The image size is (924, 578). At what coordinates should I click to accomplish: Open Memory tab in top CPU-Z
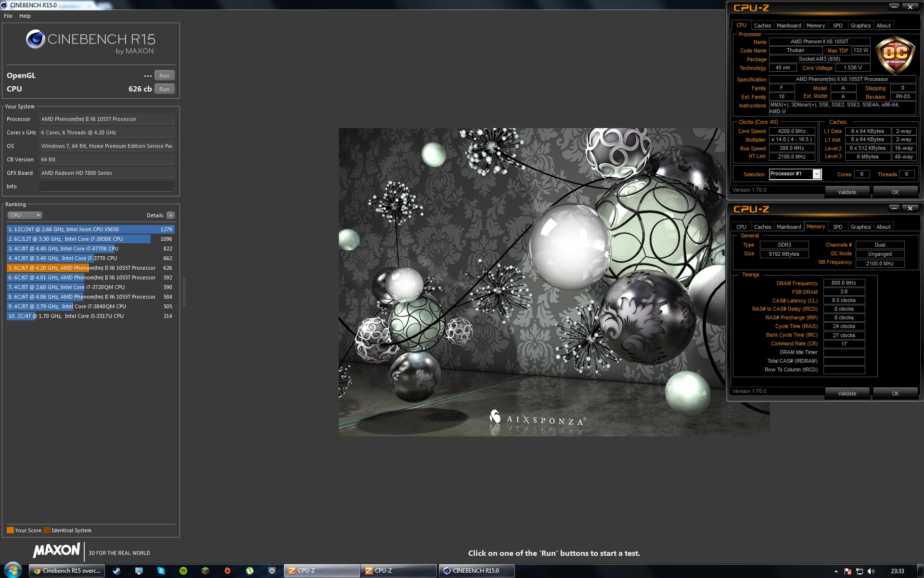click(816, 26)
